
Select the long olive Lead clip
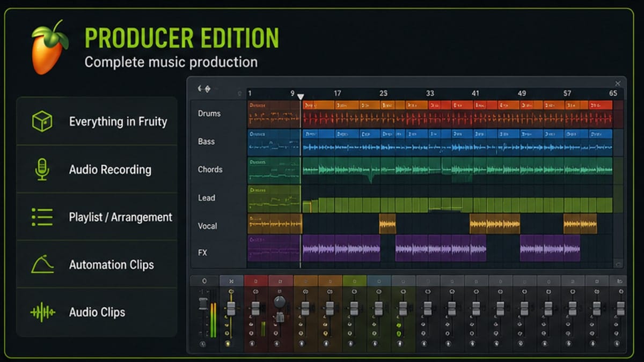click(457, 204)
